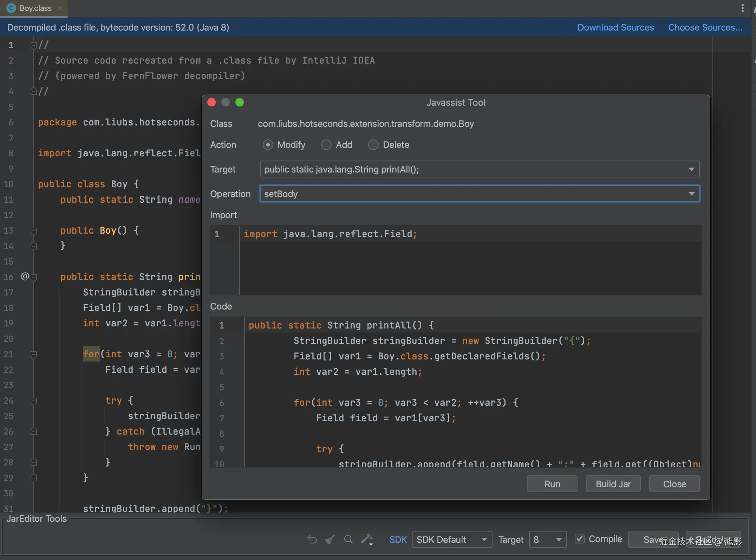Click the broom clean icon in JarEditor Tools
Screen dimensions: 756x560
click(330, 539)
